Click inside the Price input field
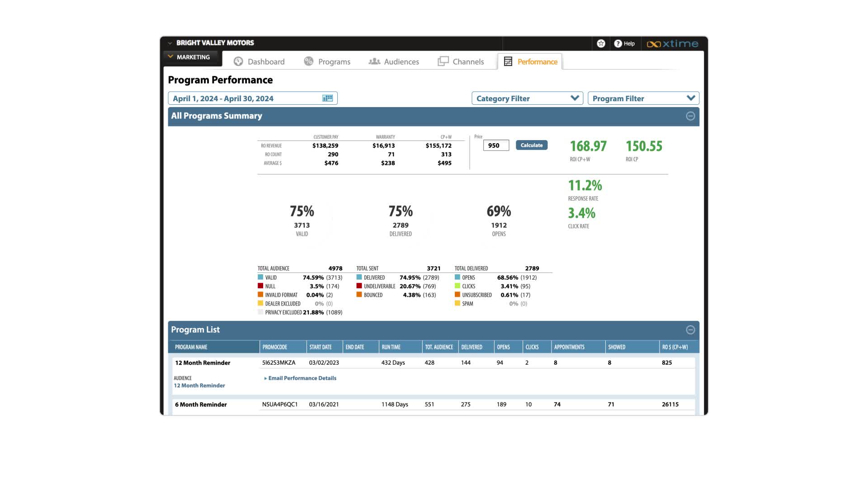The width and height of the screenshot is (868, 488). (x=495, y=145)
